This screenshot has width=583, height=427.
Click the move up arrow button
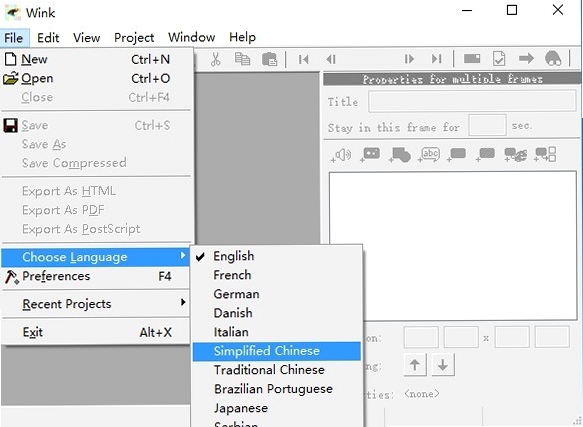(415, 365)
